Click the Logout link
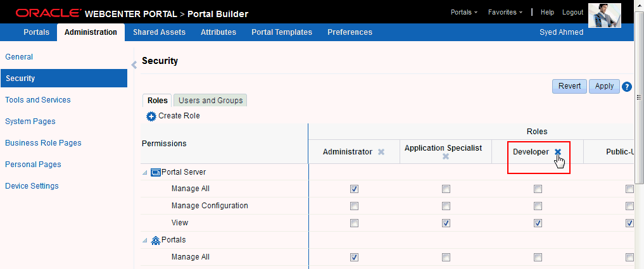This screenshot has width=644, height=269. pos(572,12)
